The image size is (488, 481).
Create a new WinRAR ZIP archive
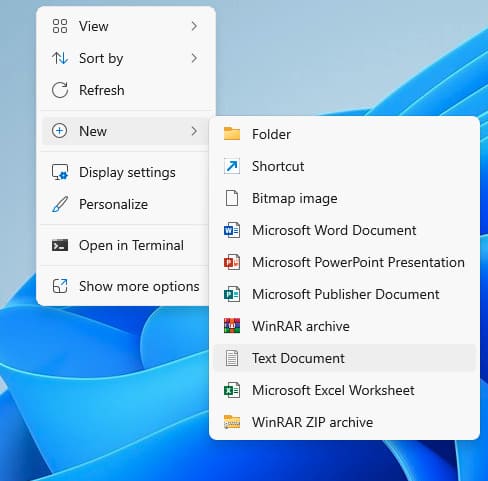[x=345, y=422]
